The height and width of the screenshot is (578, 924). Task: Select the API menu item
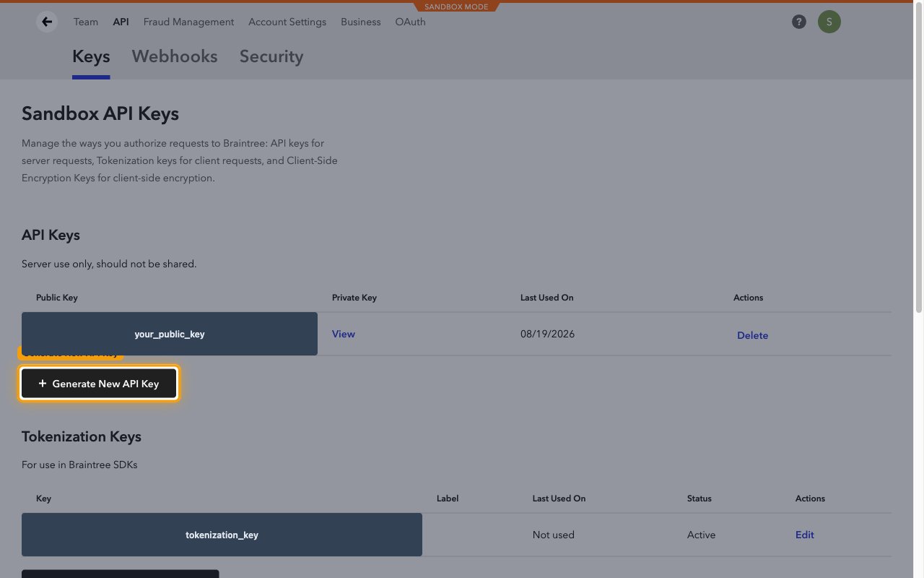point(121,22)
